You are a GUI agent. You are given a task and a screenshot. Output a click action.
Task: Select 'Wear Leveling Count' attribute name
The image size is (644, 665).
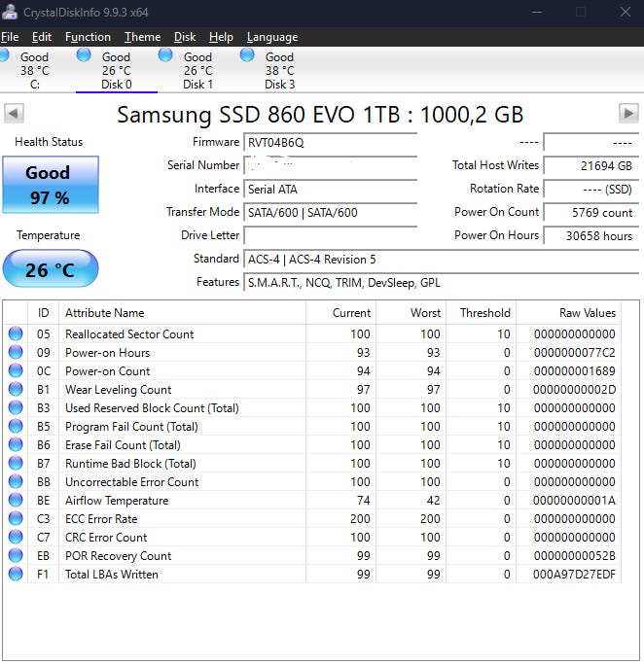[x=119, y=389]
